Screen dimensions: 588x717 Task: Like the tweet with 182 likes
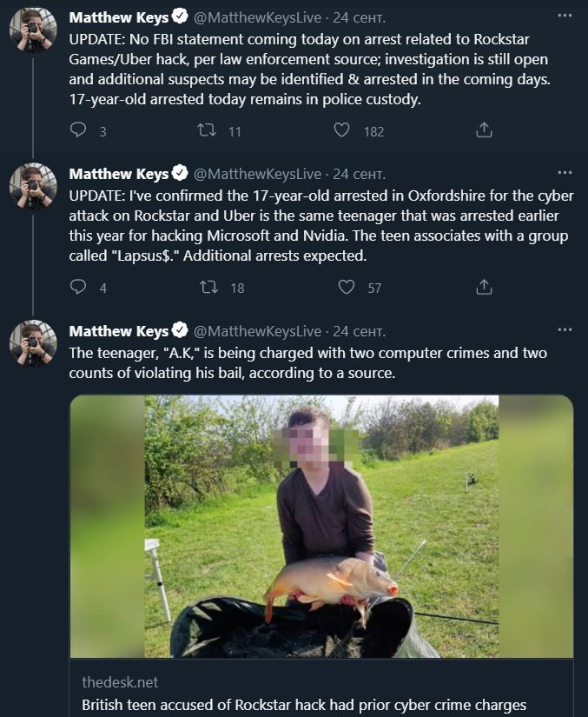point(342,130)
